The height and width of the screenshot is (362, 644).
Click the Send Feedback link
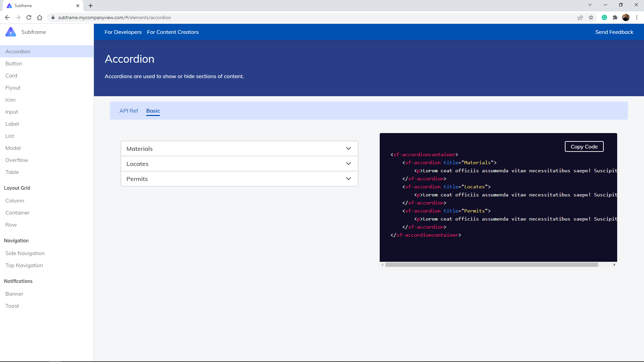tap(614, 32)
